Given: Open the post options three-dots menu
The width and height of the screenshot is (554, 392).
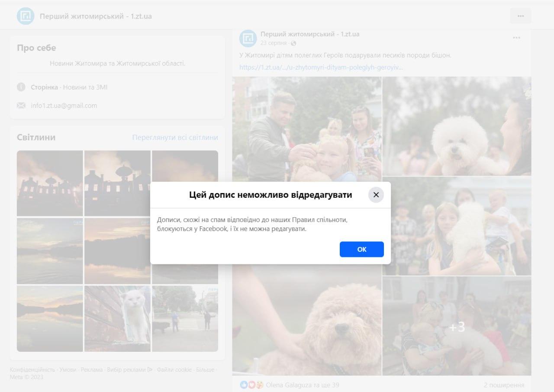Looking at the screenshot, I should point(516,38).
